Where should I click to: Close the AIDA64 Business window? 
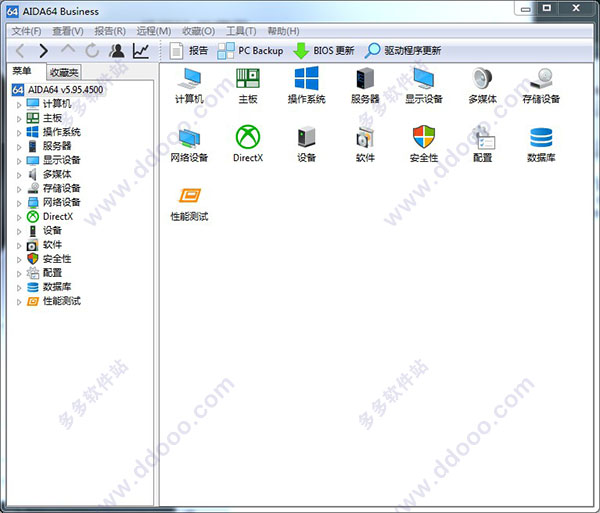tap(576, 8)
